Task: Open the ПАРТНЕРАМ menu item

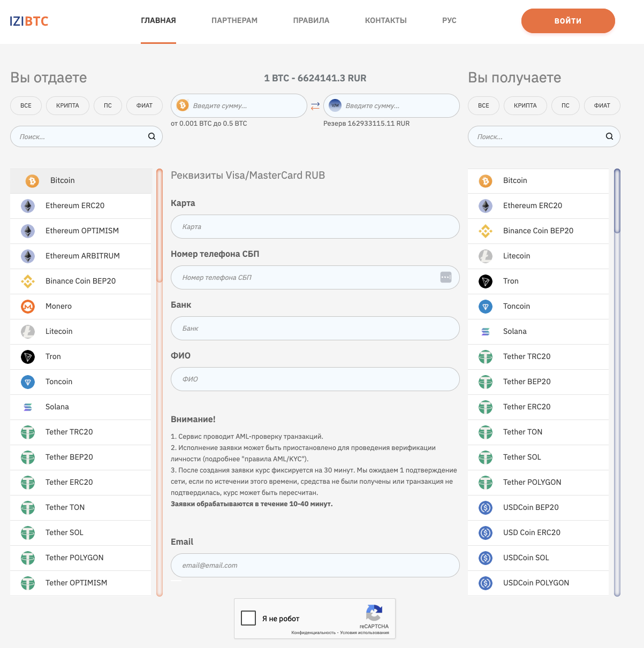Action: pyautogui.click(x=234, y=20)
